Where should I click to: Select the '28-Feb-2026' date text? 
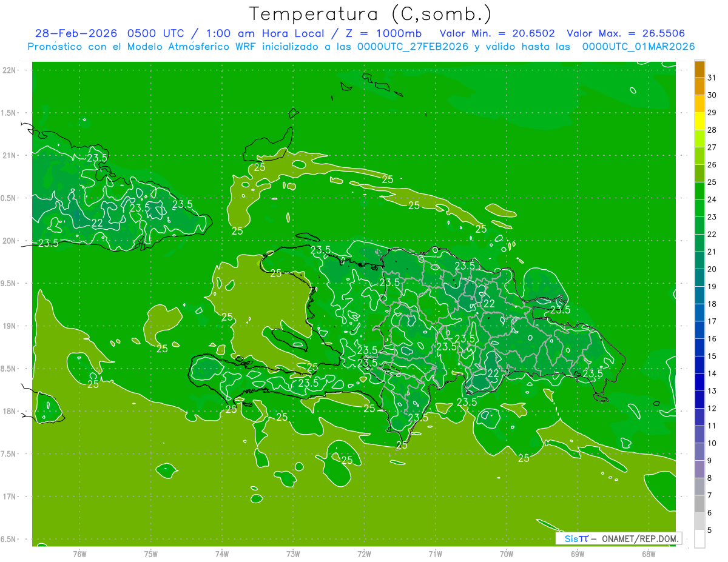click(x=76, y=33)
